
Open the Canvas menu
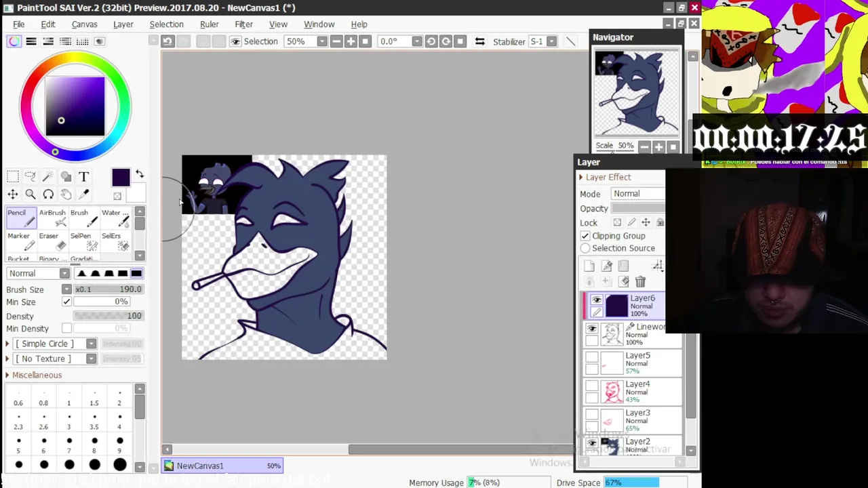pyautogui.click(x=84, y=24)
